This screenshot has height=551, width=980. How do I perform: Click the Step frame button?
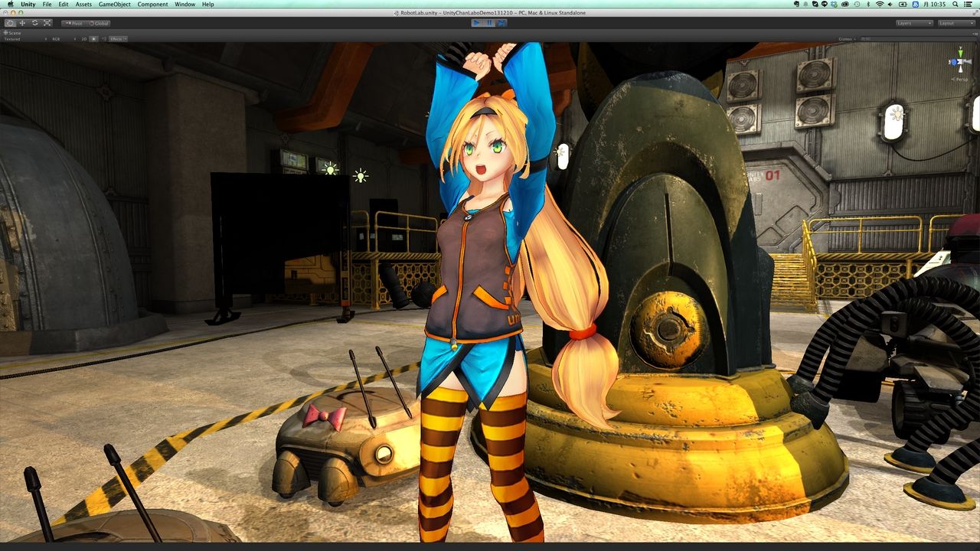click(x=502, y=23)
